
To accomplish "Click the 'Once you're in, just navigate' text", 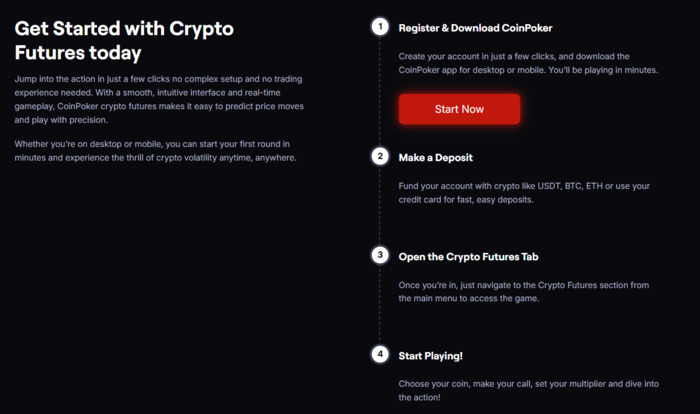I will click(524, 292).
